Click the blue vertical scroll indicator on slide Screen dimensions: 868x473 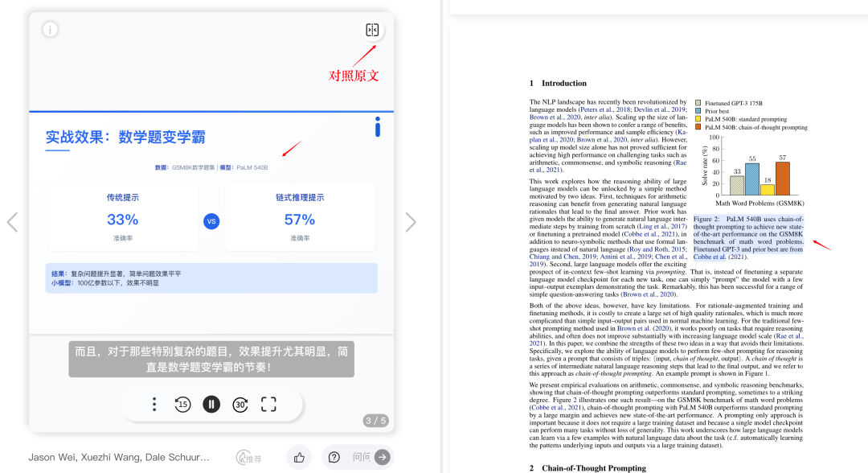click(378, 127)
